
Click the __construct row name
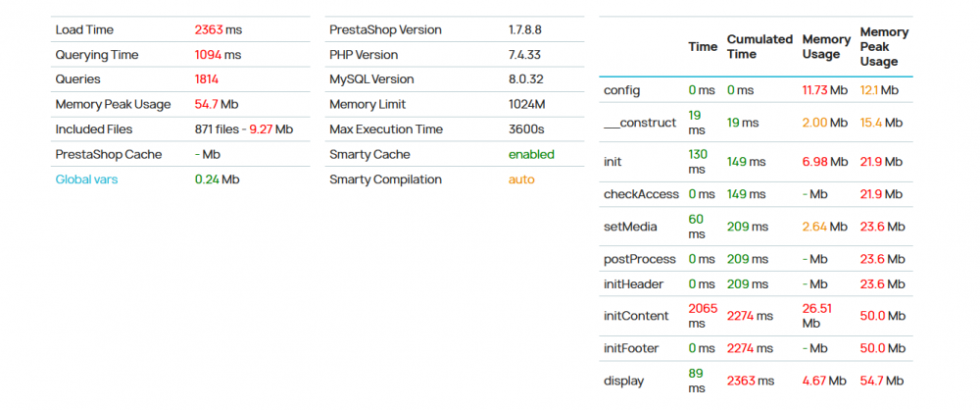[640, 123]
